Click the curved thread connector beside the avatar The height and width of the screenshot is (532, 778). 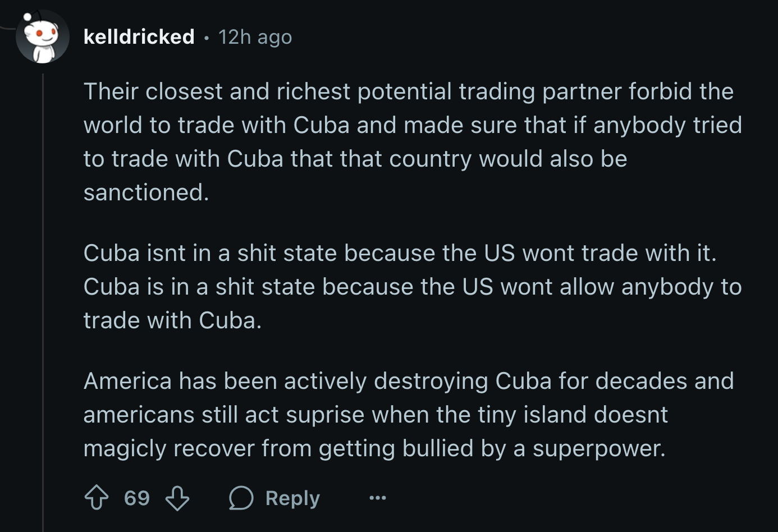(x=8, y=26)
